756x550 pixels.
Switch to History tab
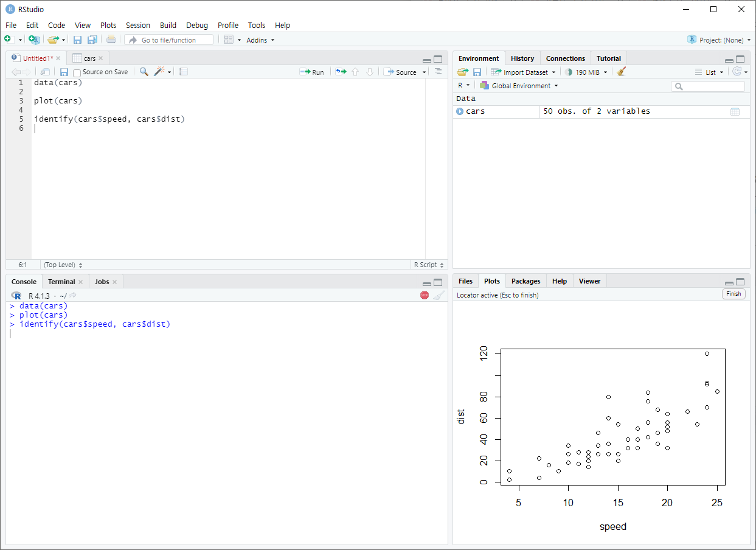point(522,58)
